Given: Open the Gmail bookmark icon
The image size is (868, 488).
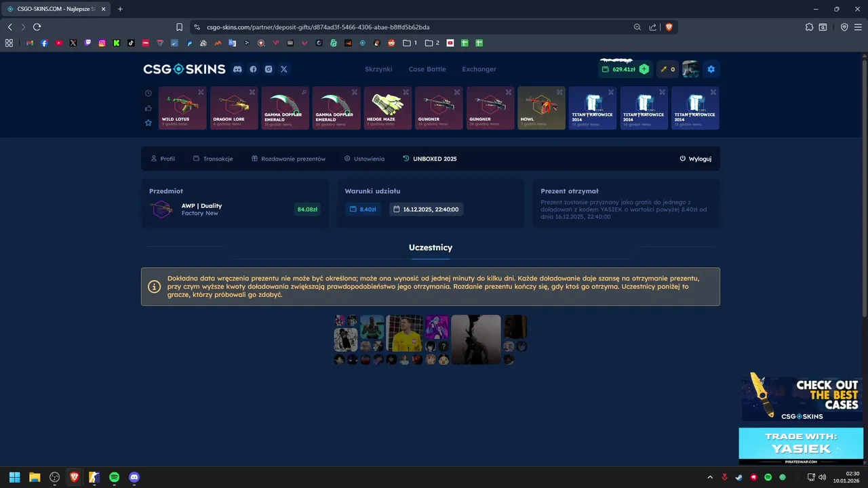Looking at the screenshot, I should tap(30, 43).
